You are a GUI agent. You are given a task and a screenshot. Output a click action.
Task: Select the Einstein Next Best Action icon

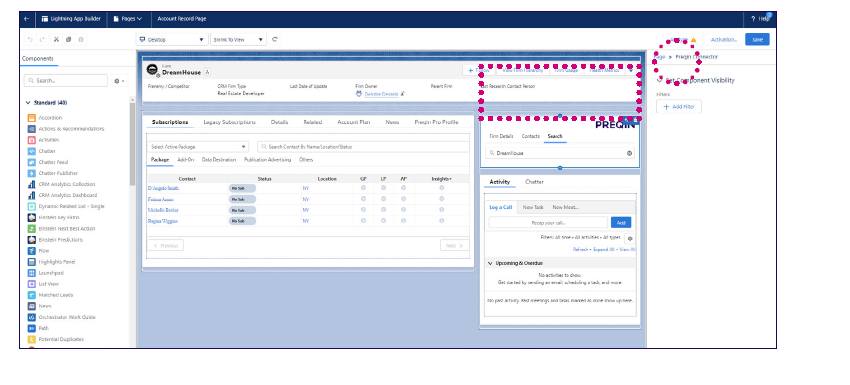31,229
